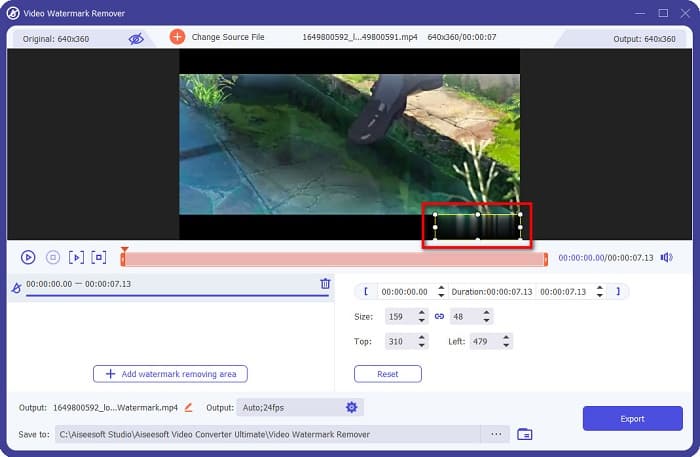This screenshot has height=457, width=700.
Task: Decrease the Left value 479
Action: click(506, 345)
